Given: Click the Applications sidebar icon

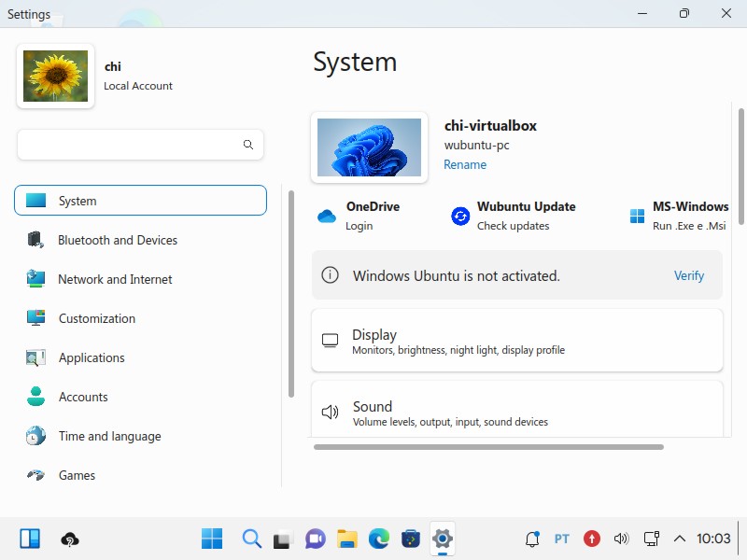Looking at the screenshot, I should click(x=35, y=357).
